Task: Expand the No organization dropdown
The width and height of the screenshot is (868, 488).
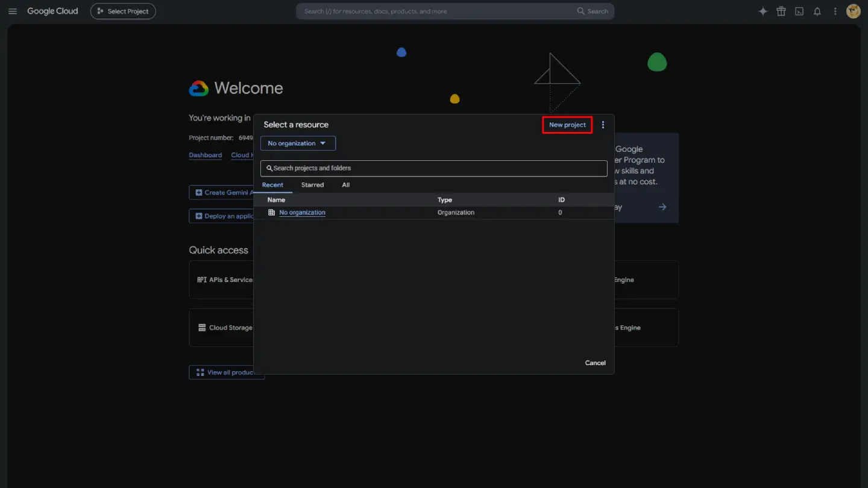Action: (x=298, y=143)
